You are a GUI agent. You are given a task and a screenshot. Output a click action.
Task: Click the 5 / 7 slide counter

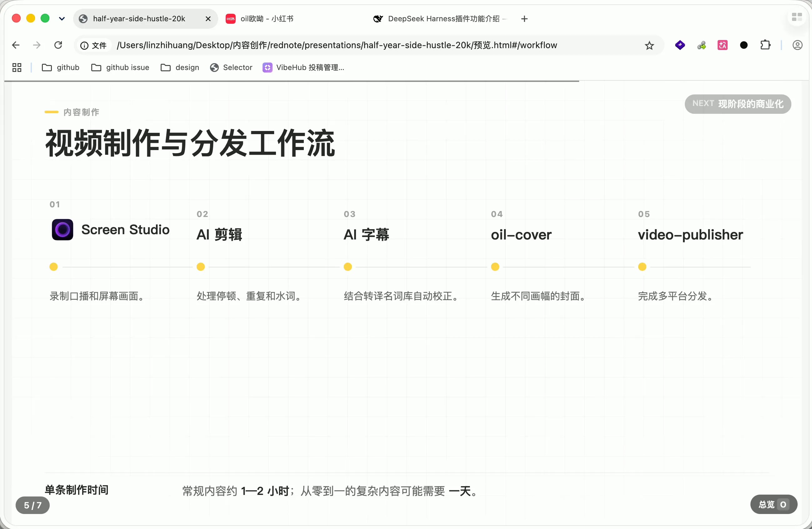click(x=33, y=505)
